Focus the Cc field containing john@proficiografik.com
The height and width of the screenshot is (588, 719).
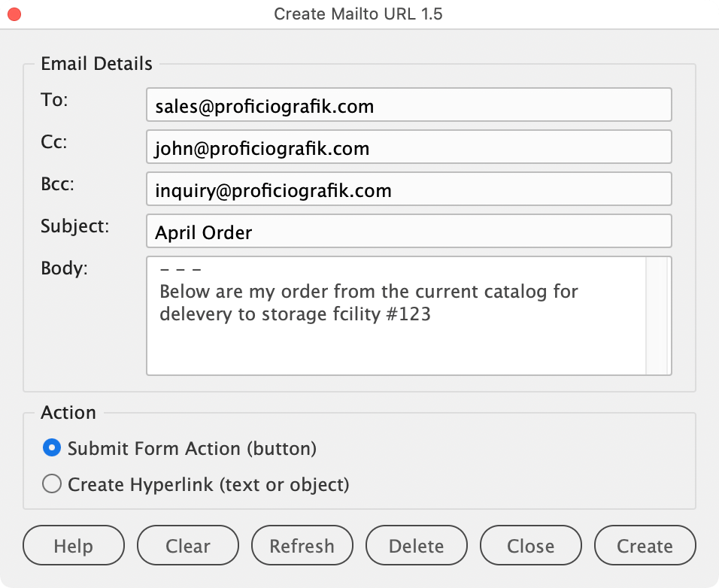(408, 147)
